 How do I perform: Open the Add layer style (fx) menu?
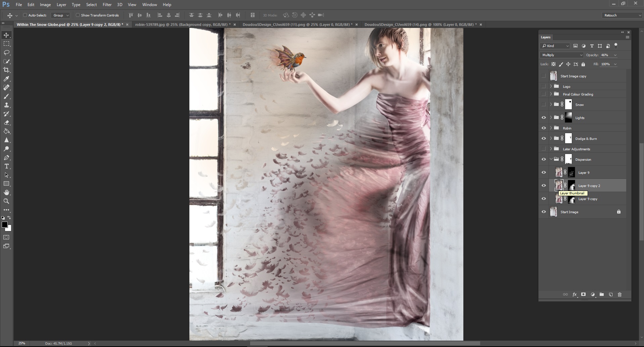(x=574, y=294)
